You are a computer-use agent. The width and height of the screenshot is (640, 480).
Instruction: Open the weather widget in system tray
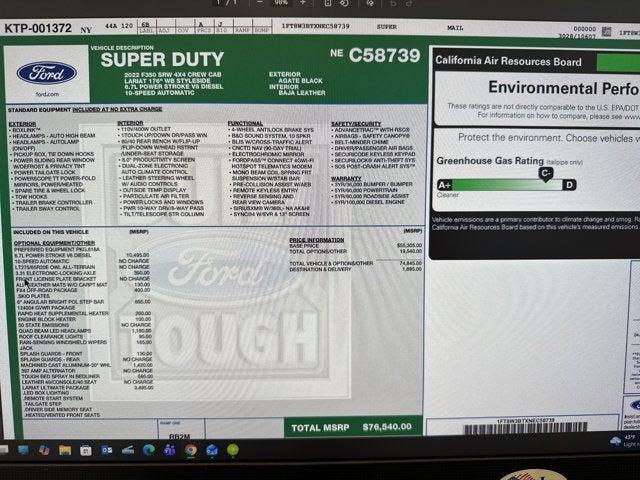[x=624, y=441]
